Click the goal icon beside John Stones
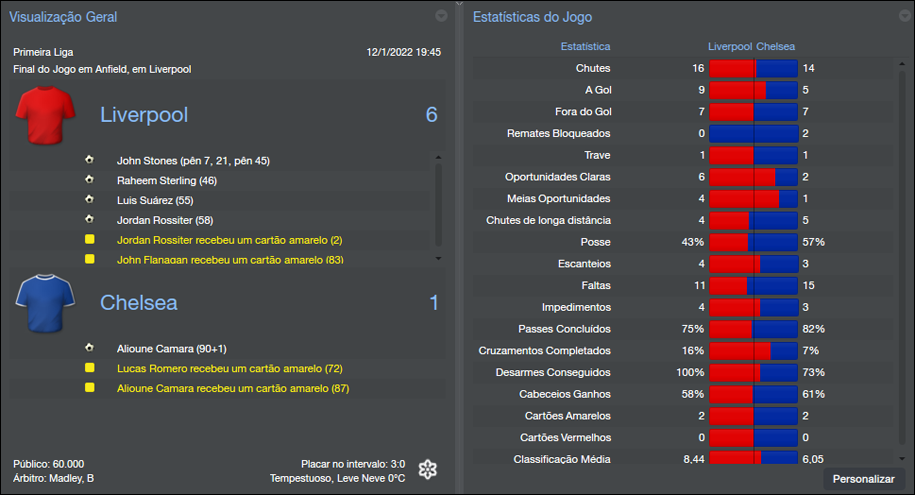The image size is (915, 495). 90,160
